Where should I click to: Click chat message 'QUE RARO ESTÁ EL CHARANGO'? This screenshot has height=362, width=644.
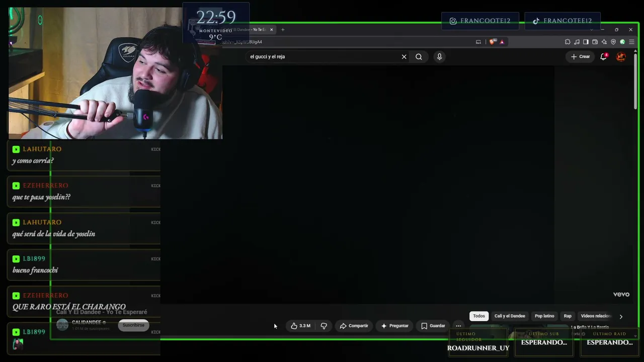tap(69, 307)
